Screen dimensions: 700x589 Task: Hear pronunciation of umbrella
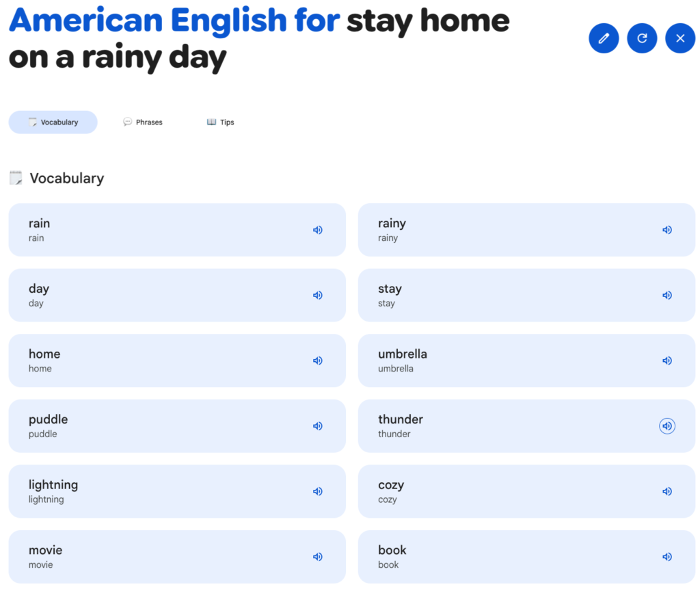(x=667, y=361)
